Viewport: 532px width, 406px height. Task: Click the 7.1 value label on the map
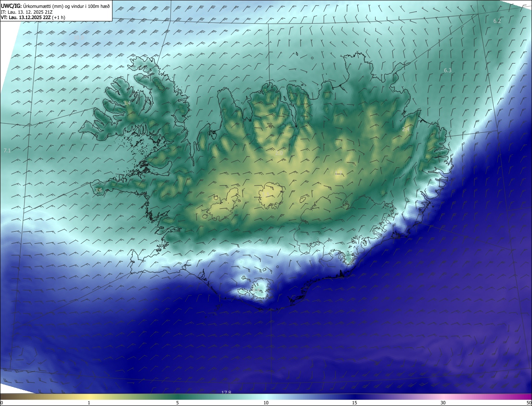[x=7, y=150]
